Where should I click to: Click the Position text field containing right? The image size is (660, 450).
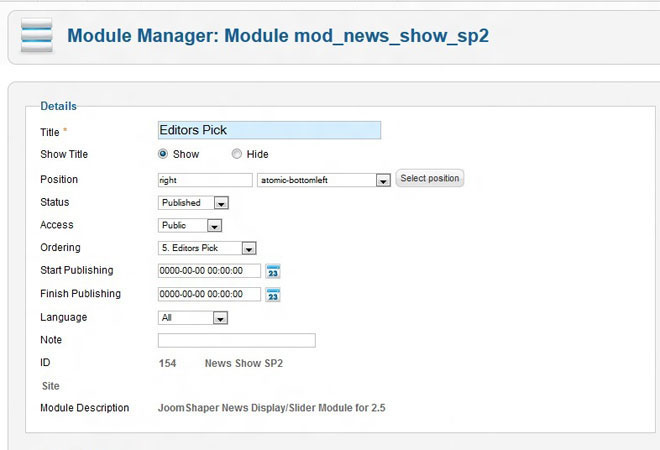coord(205,180)
